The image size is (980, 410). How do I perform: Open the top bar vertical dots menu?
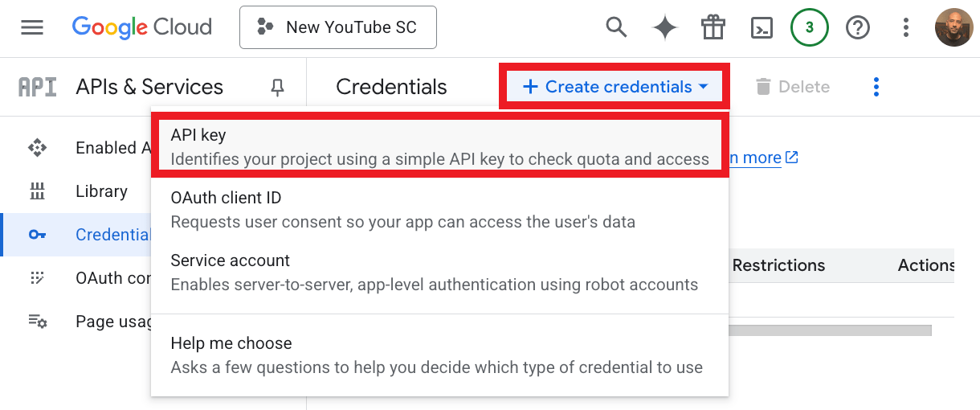click(906, 27)
